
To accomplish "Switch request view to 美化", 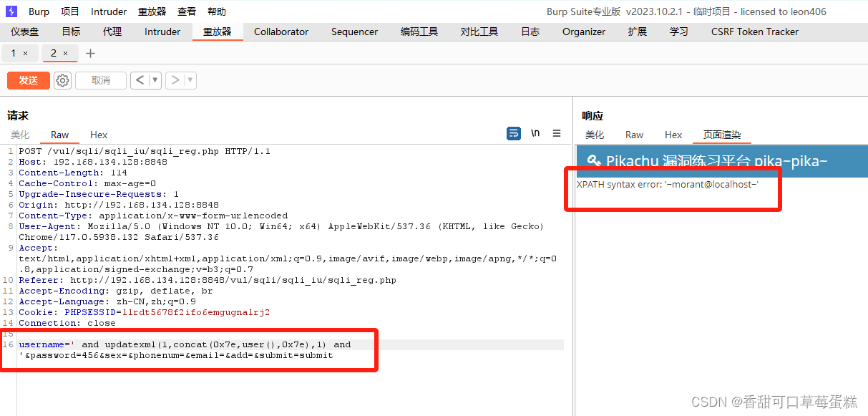I will [20, 135].
